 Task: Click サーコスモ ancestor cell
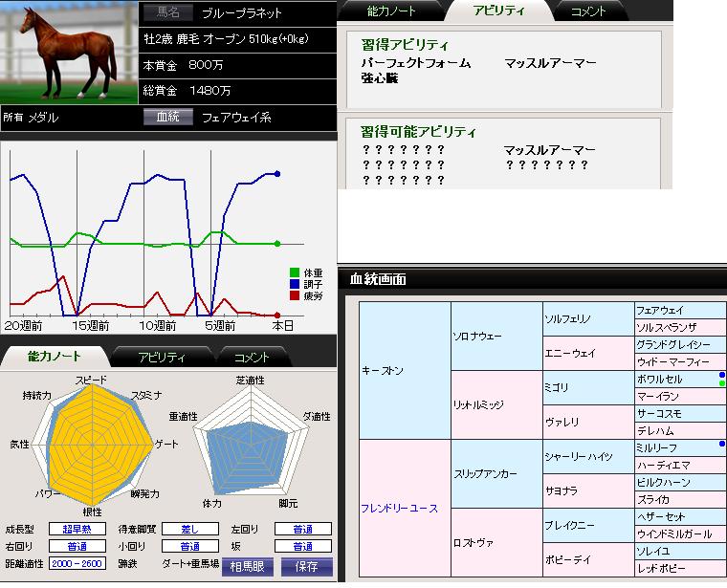[x=680, y=413]
